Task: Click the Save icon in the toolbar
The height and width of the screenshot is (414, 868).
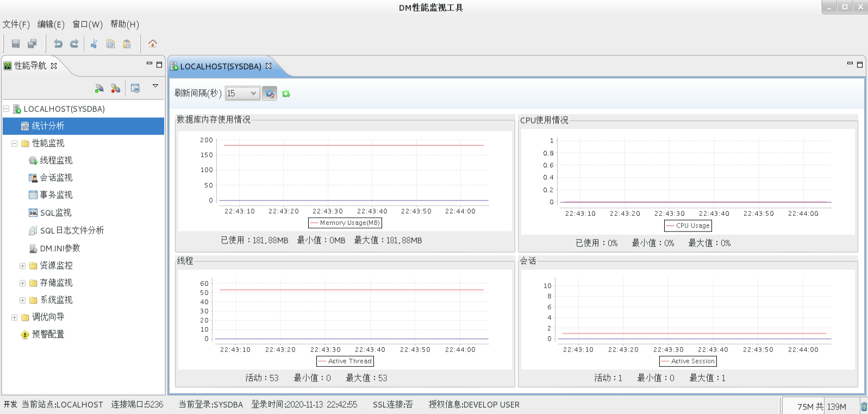Action: tap(16, 43)
